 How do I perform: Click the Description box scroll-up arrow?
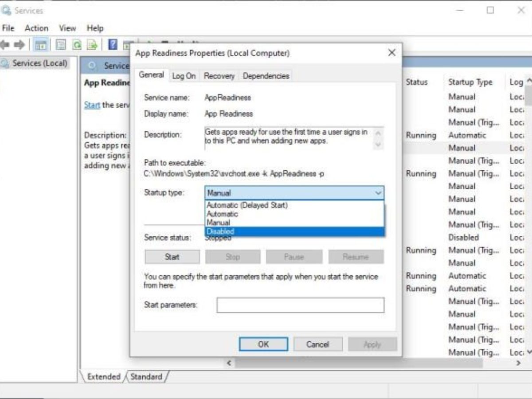click(378, 133)
